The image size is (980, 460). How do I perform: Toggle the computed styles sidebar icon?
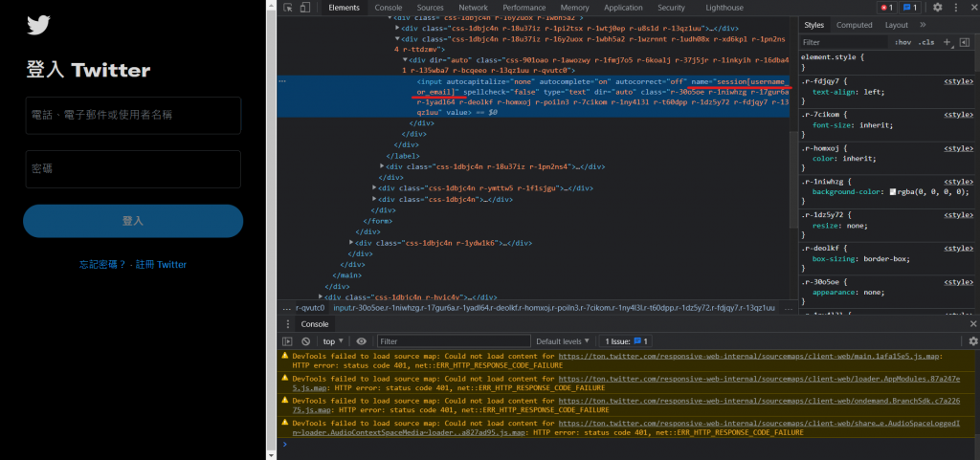tap(964, 42)
